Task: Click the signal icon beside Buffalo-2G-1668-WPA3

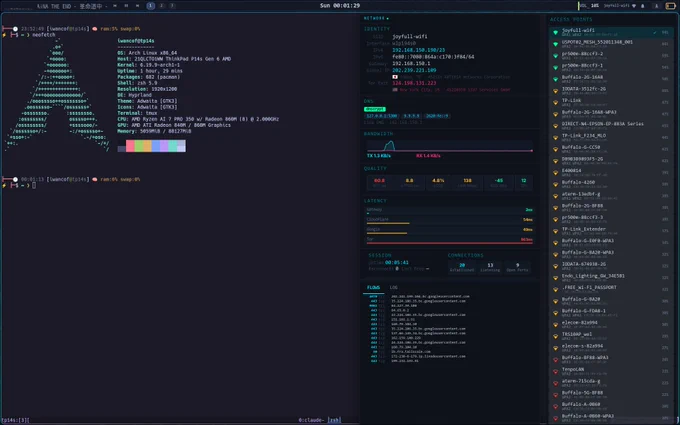Action: (555, 114)
